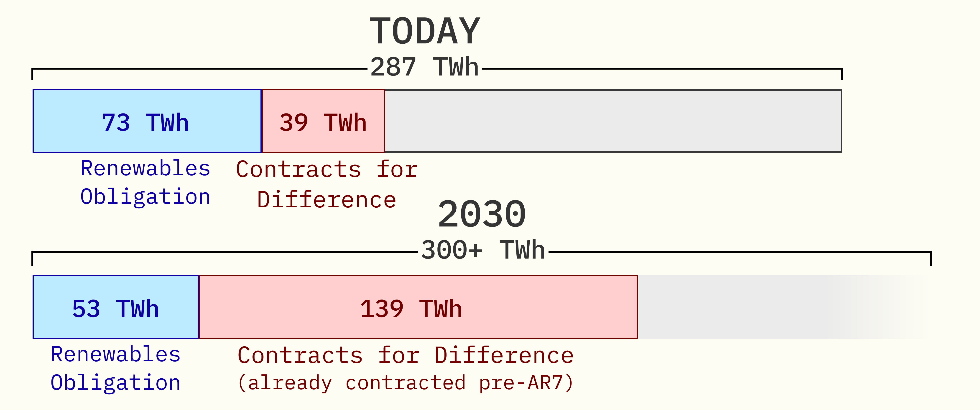Click the "2030" heading
This screenshot has width=980, height=410.
click(x=482, y=214)
